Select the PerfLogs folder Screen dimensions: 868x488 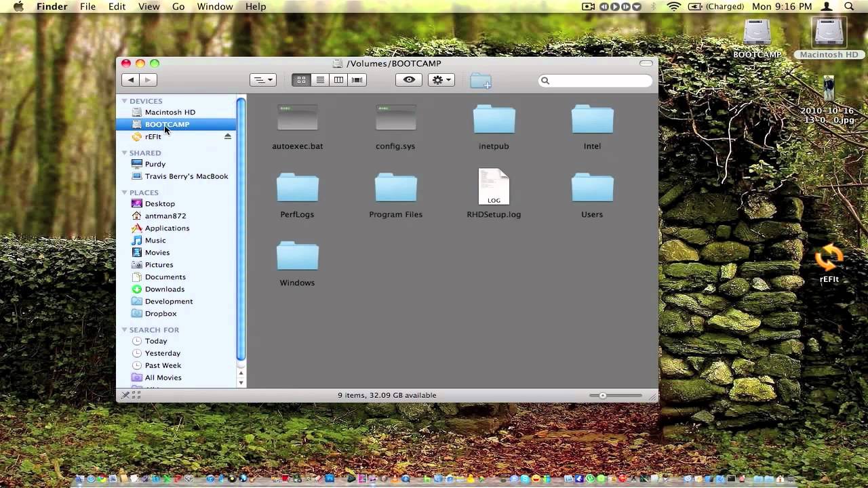[x=297, y=188]
